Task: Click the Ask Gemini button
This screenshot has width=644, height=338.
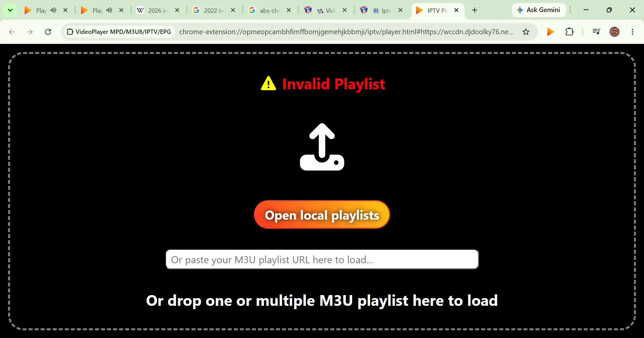Action: click(539, 10)
